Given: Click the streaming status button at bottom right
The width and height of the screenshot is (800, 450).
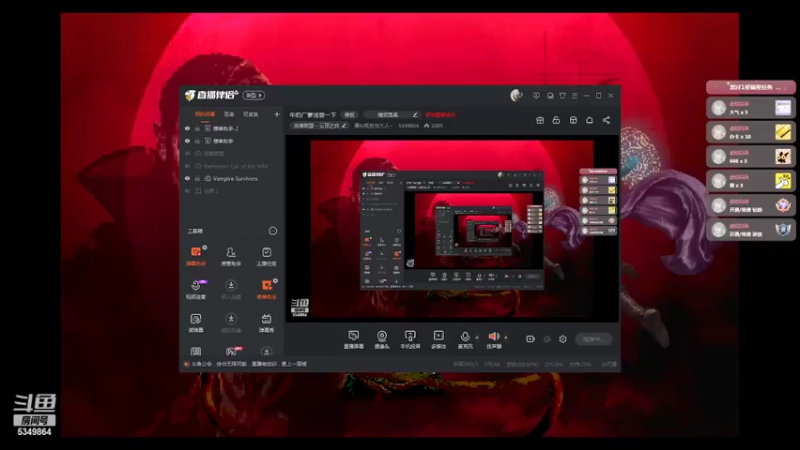Looking at the screenshot, I should [x=593, y=339].
